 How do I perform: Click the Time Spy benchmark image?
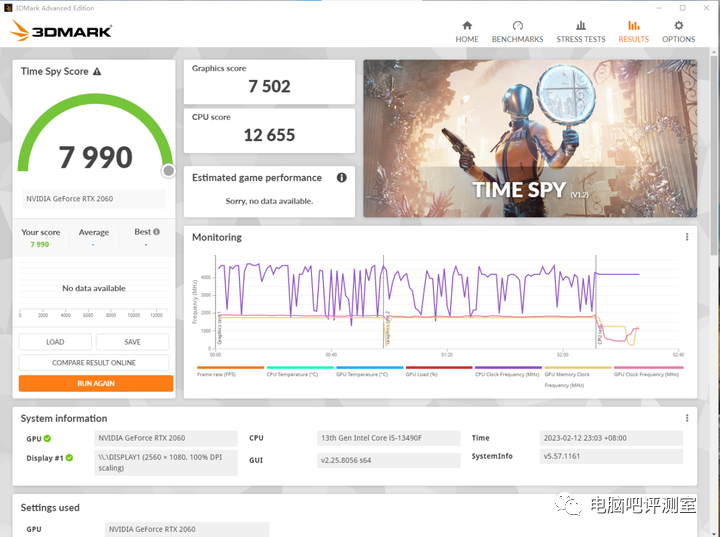530,138
